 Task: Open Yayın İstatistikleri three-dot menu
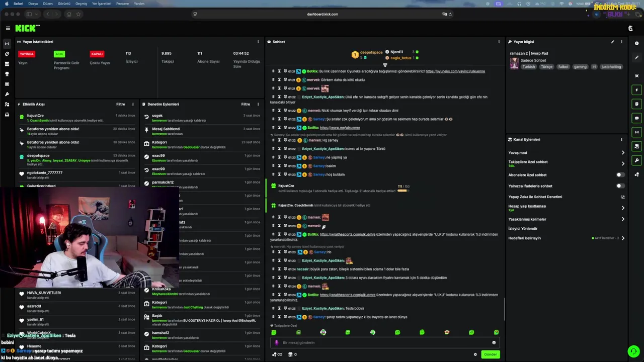258,42
